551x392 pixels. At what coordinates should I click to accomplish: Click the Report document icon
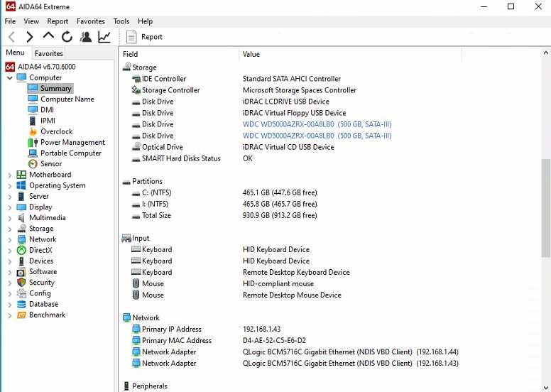[131, 37]
